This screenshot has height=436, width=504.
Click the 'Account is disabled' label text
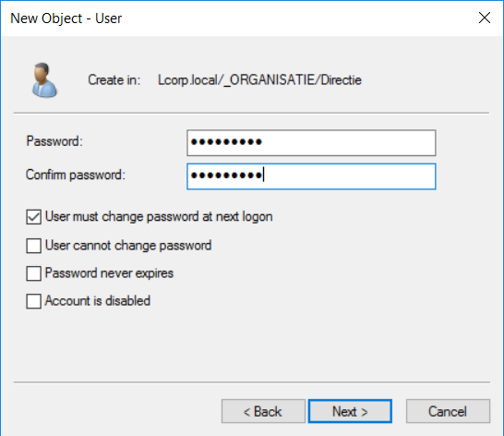(98, 301)
